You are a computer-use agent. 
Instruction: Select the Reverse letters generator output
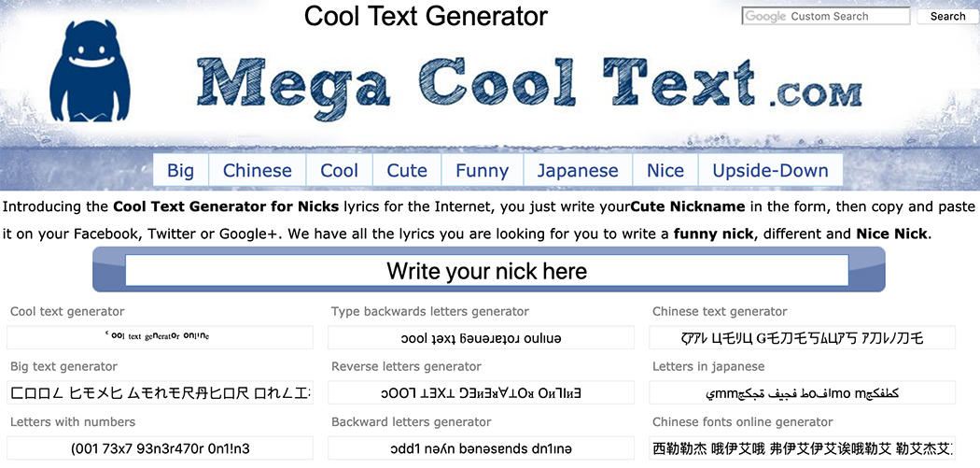(482, 392)
